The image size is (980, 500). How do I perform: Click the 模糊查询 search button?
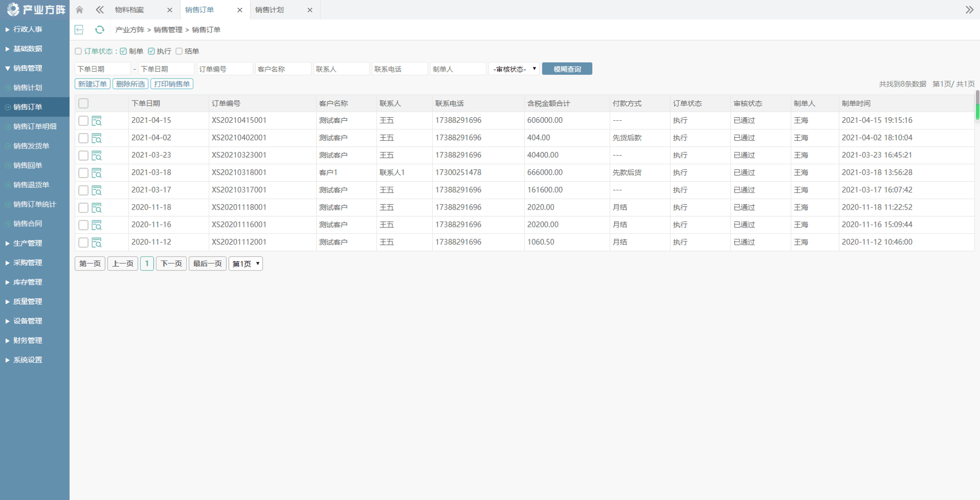pyautogui.click(x=567, y=69)
